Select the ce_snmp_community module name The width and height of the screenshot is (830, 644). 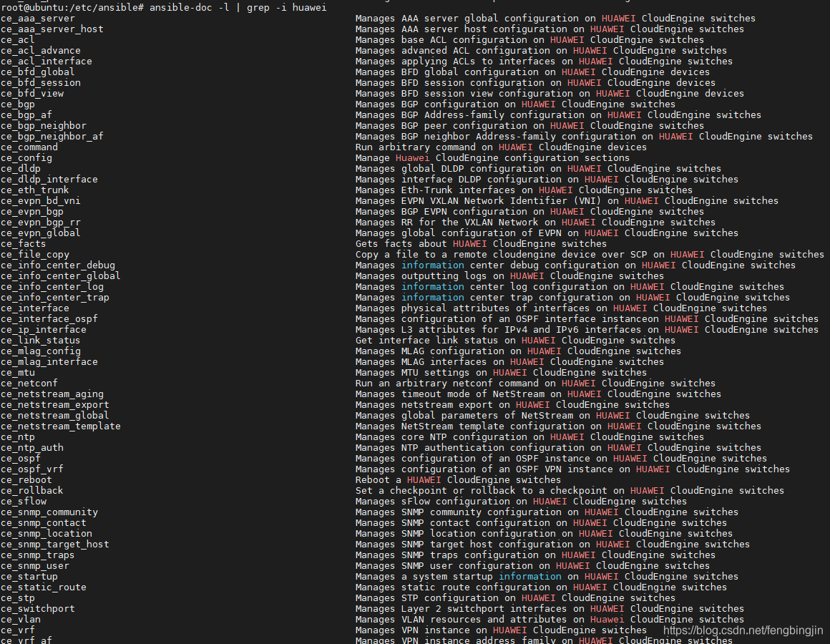tap(49, 512)
